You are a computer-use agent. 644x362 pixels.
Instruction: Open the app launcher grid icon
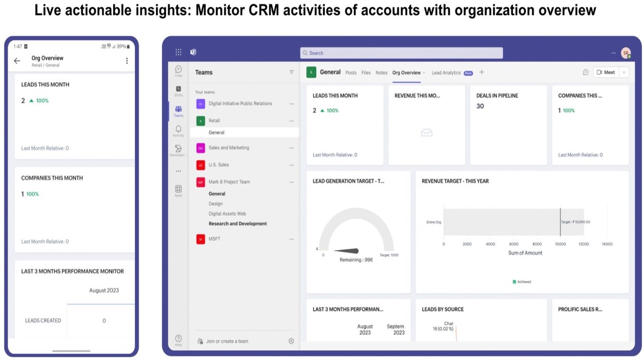click(x=178, y=52)
